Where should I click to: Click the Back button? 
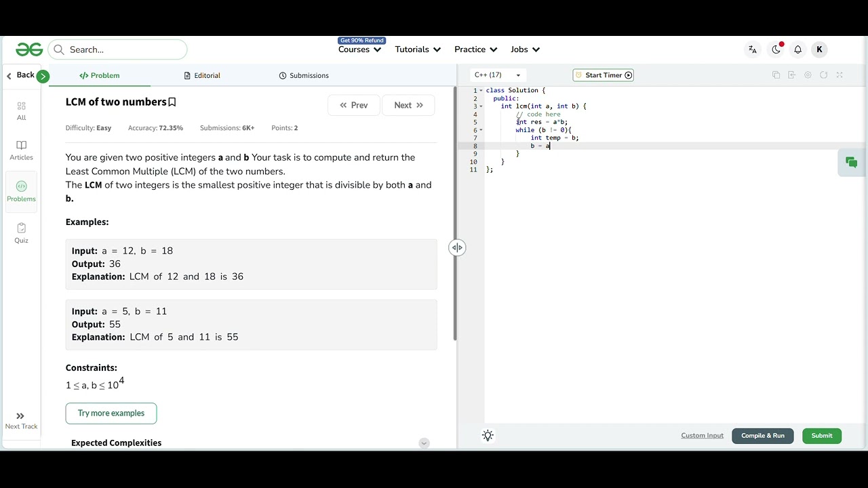click(20, 75)
